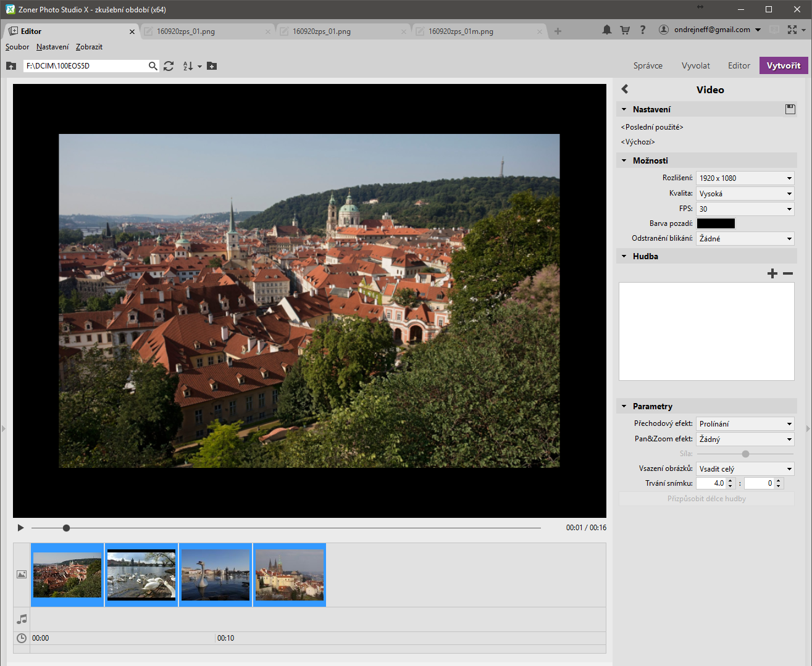The image size is (812, 666).
Task: Pick the Barva pozadí color swatch
Action: (716, 223)
